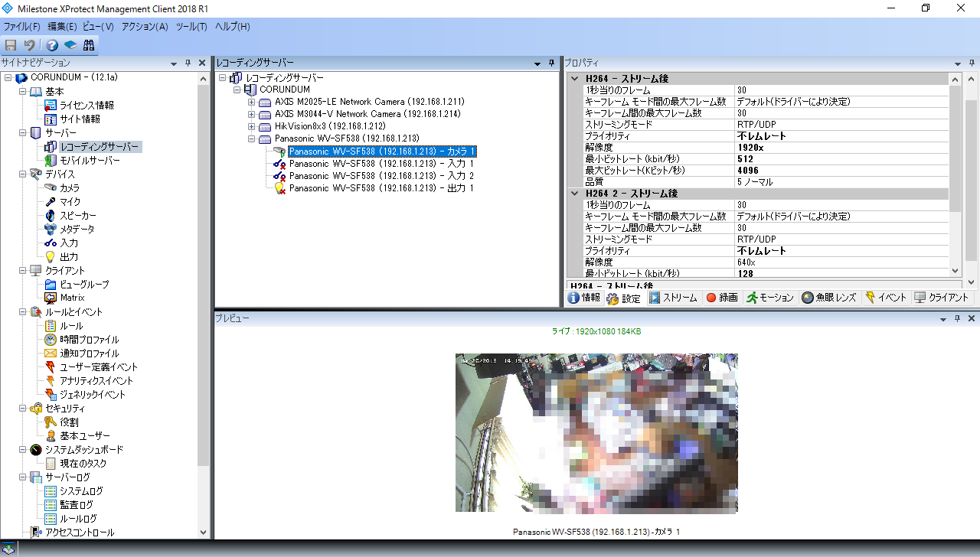Switch to the モーション tab
Screen dimensions: 980x557
point(771,298)
